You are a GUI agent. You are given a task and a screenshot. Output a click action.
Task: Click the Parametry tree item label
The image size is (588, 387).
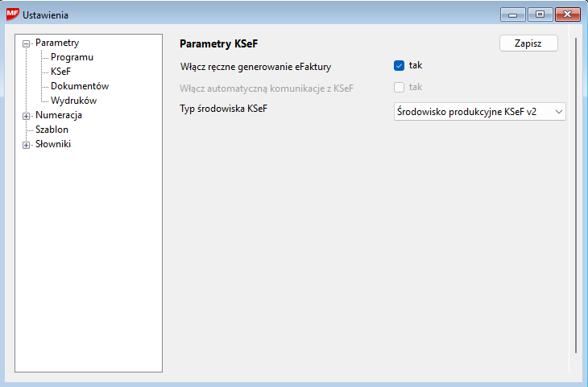tap(56, 43)
